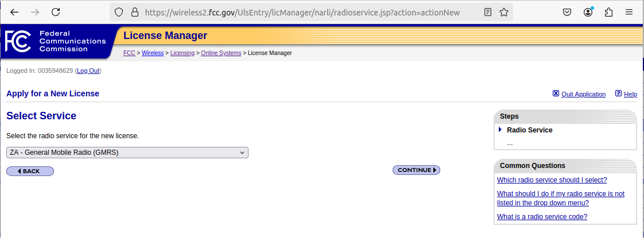Reload the page with the refresh icon
Screen dimensions: 644x238
[x=56, y=12]
